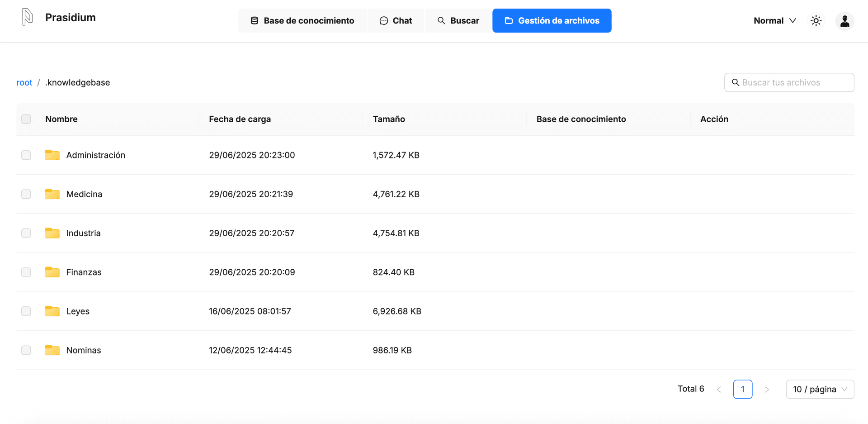Click the Leyes folder icon

tap(52, 311)
